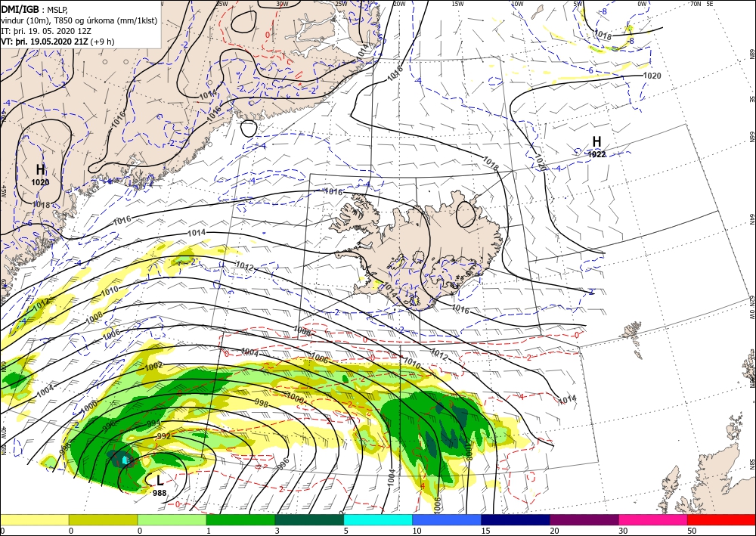
Task: Click the H marker east of Iceland
Action: 597,141
